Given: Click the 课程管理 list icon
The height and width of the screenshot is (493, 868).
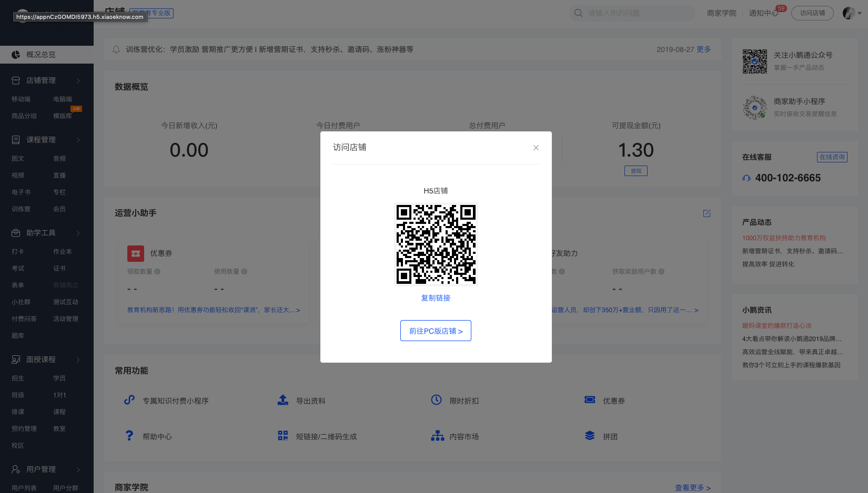Looking at the screenshot, I should click(x=16, y=140).
